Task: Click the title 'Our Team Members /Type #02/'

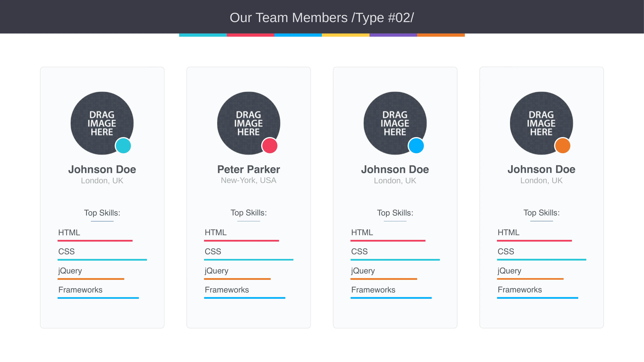Action: tap(322, 18)
